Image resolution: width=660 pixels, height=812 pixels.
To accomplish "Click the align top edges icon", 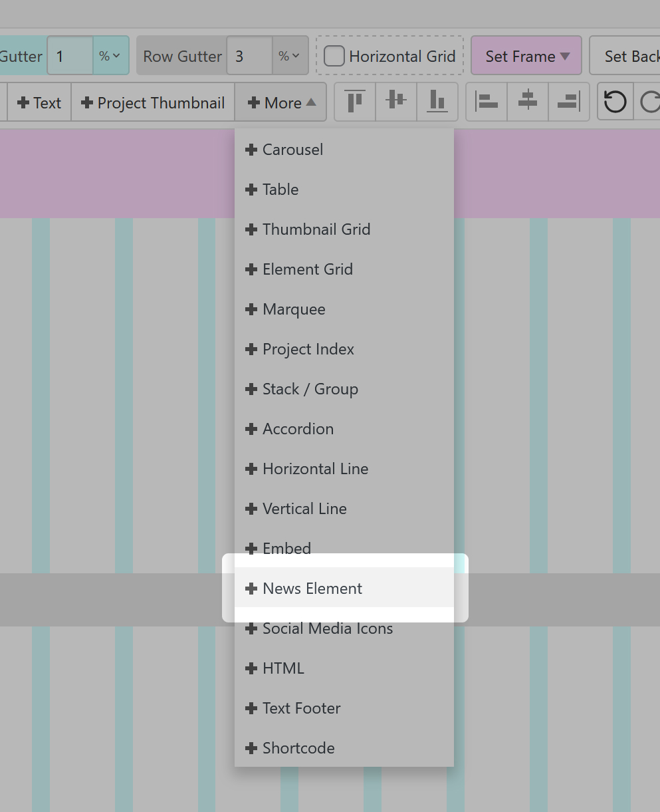I will (355, 102).
